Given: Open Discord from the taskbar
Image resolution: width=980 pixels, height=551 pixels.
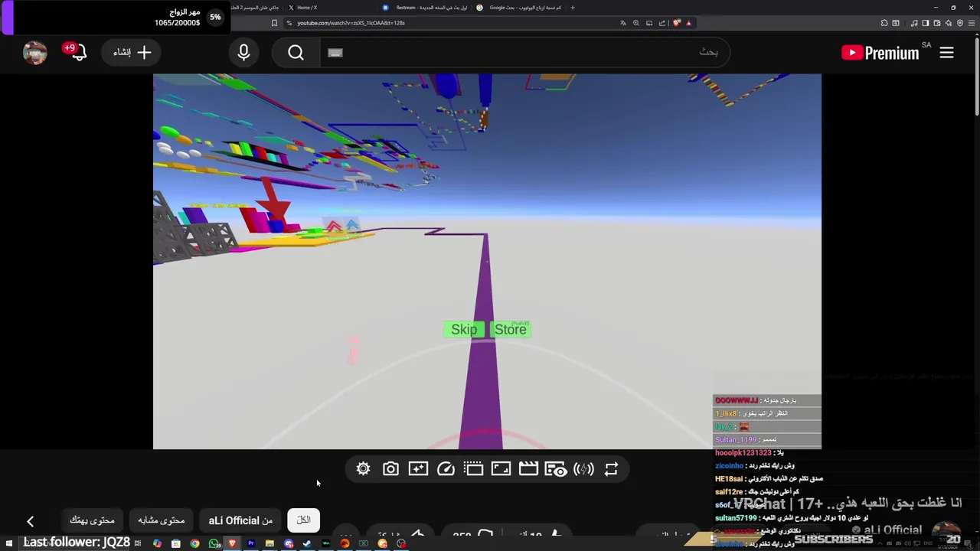Looking at the screenshot, I should tap(289, 543).
